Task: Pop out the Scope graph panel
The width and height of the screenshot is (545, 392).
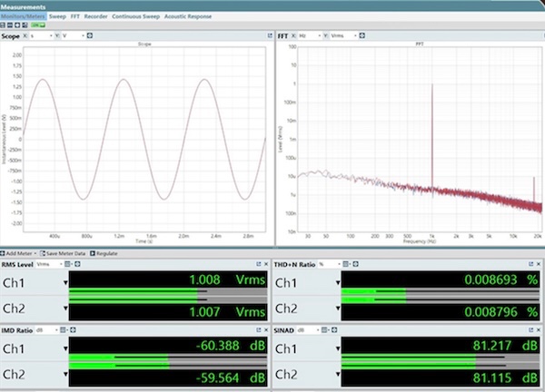Action: tap(270, 35)
